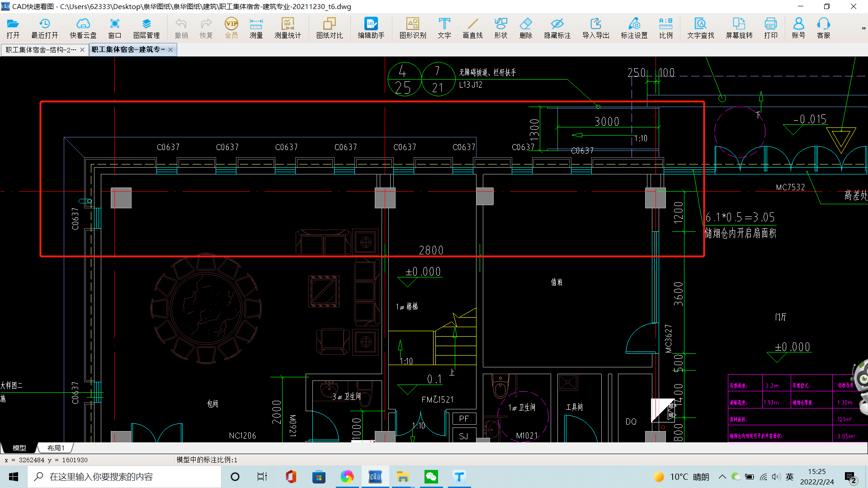Screen dimensions: 868x488
Task: Click the 恢复 redo arrow
Action: coord(206,28)
